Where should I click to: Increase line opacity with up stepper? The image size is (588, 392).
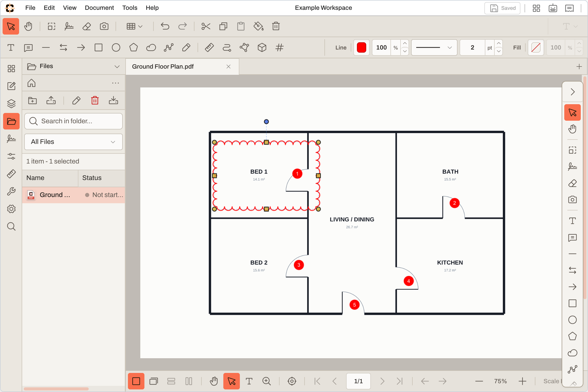[x=405, y=44]
